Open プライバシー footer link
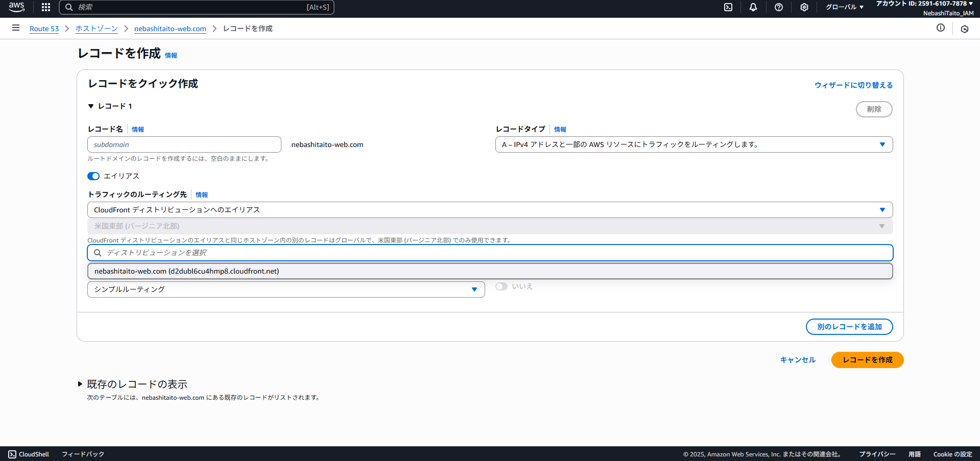Image resolution: width=980 pixels, height=461 pixels. click(877, 454)
